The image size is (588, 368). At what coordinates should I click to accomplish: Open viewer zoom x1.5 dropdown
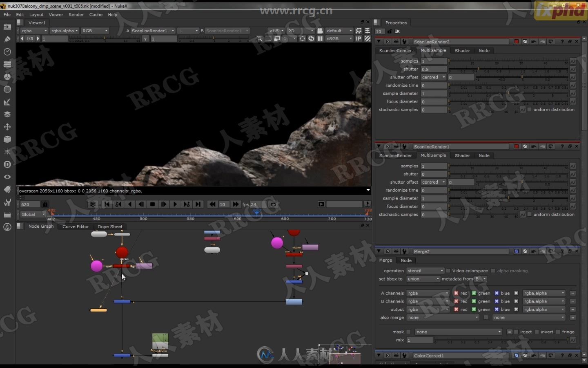[276, 31]
